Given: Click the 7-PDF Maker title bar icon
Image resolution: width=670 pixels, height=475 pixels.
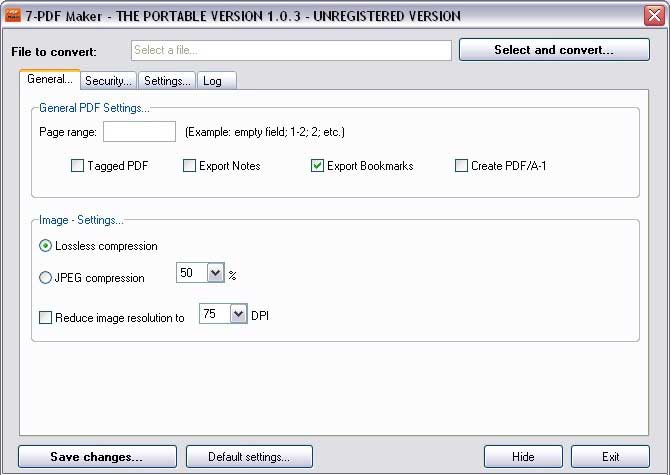Looking at the screenshot, I should [13, 15].
